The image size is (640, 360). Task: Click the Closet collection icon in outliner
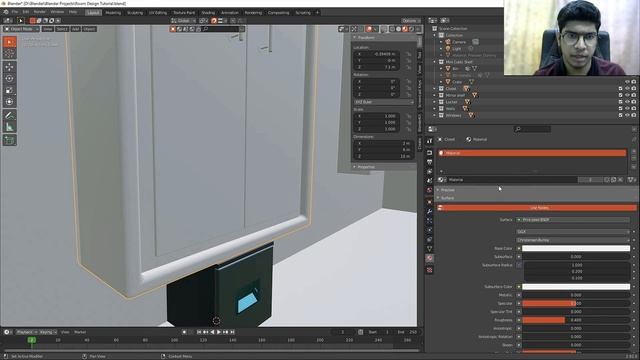(441, 88)
